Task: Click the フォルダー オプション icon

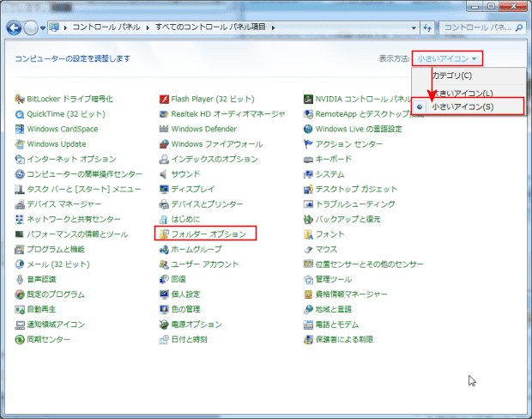Action: [x=164, y=234]
